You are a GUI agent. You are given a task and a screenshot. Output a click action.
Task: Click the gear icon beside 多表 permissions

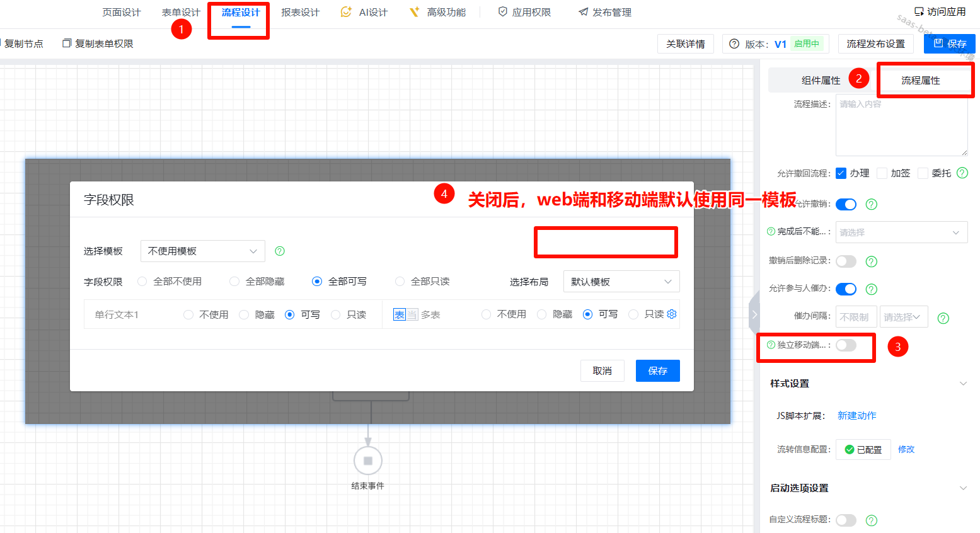[x=672, y=314]
